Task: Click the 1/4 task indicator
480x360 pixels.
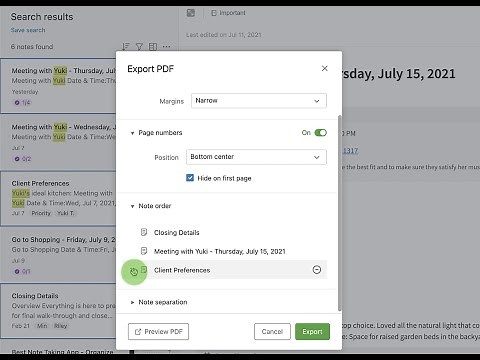Action: pos(22,103)
